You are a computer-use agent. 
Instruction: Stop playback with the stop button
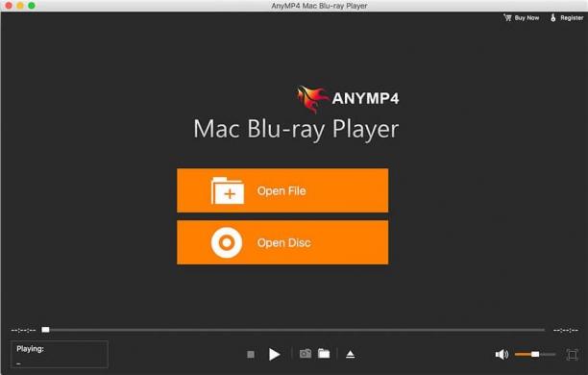coord(251,355)
